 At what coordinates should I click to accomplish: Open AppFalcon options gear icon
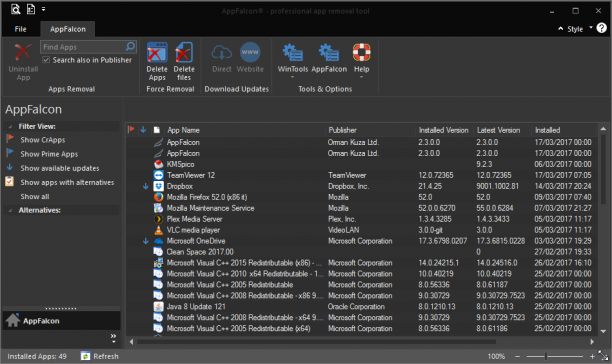tap(329, 52)
